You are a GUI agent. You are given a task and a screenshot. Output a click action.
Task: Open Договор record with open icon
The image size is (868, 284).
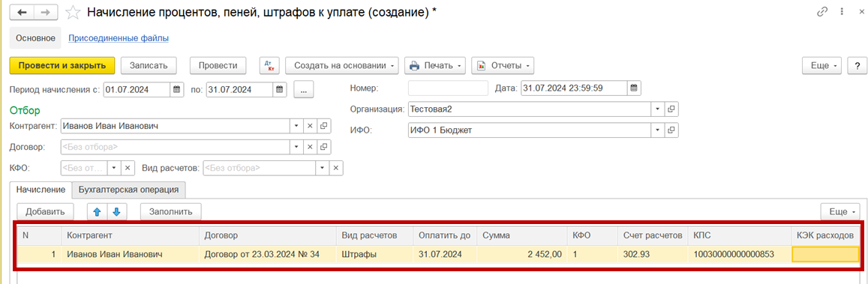point(324,148)
